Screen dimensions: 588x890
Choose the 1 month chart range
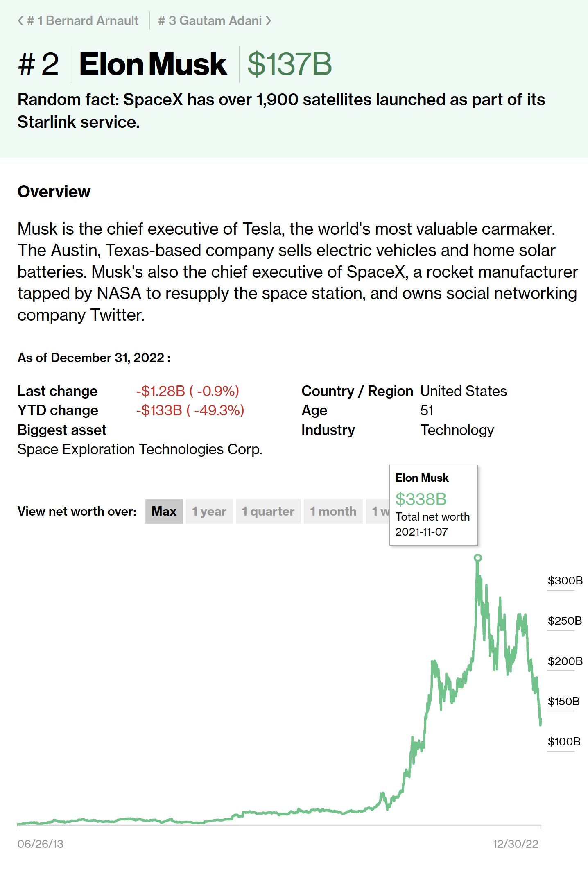(x=333, y=511)
